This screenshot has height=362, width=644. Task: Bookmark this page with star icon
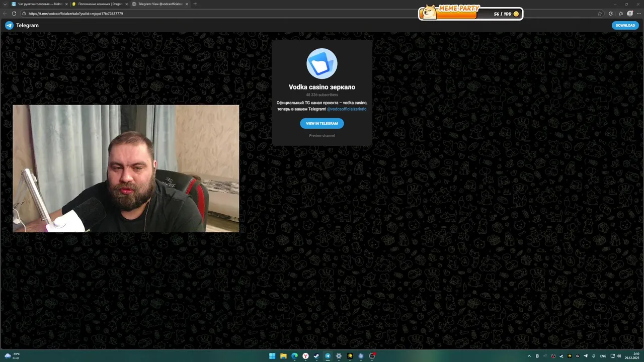point(600,14)
